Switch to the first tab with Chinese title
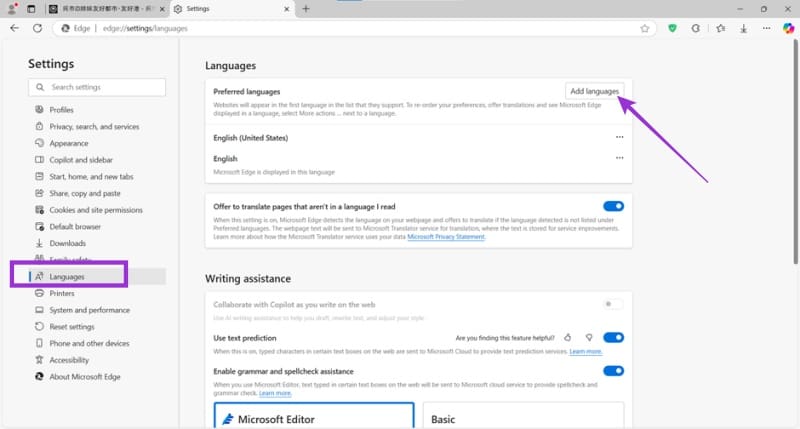 107,9
